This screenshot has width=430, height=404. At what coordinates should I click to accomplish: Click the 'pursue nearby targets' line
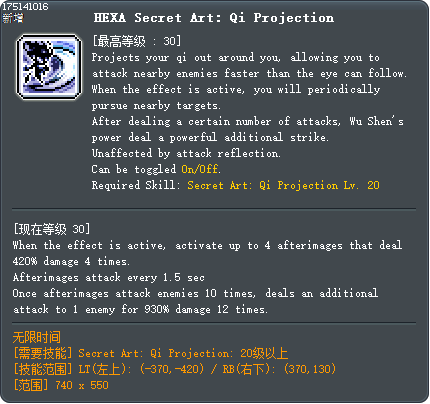point(156,105)
